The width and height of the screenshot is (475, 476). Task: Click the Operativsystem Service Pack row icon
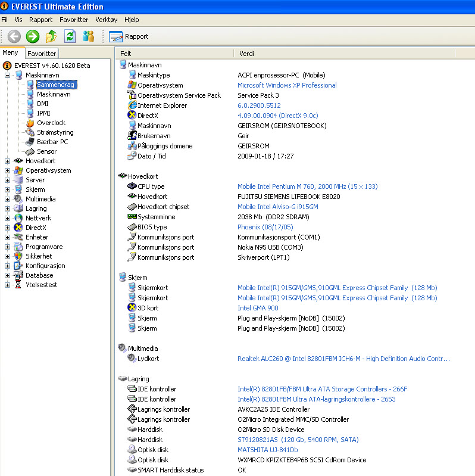(x=132, y=95)
